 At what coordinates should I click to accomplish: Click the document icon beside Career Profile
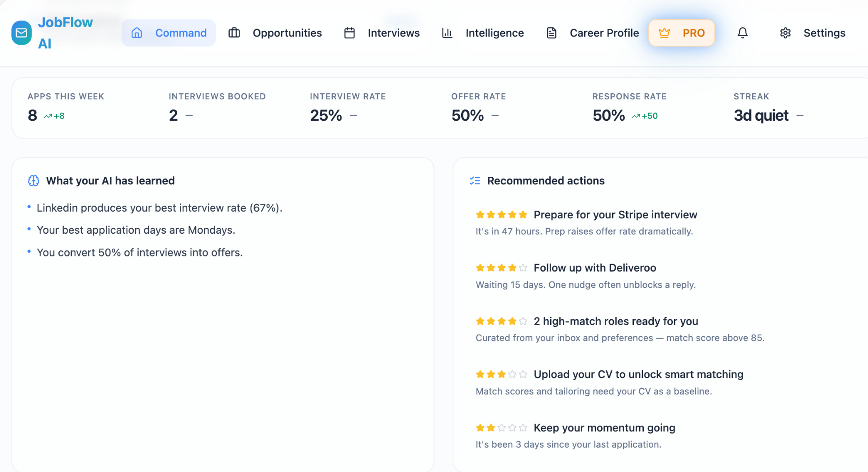click(x=552, y=33)
